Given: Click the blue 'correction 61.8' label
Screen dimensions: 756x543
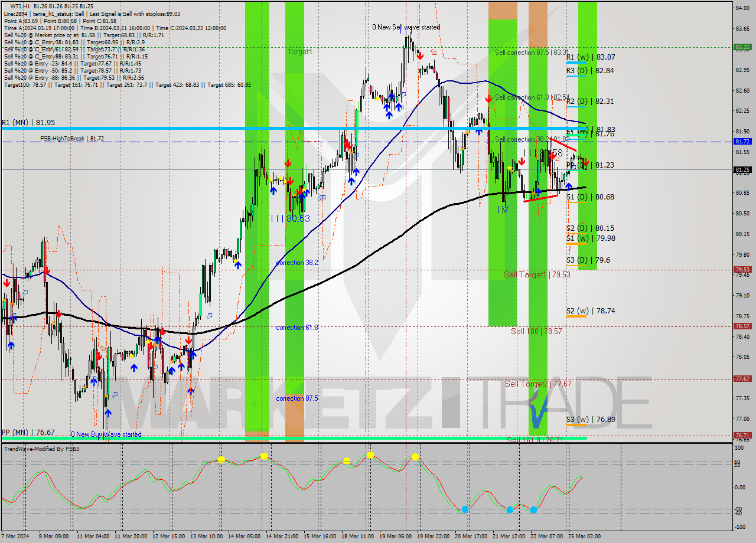Looking at the screenshot, I should click(x=297, y=328).
